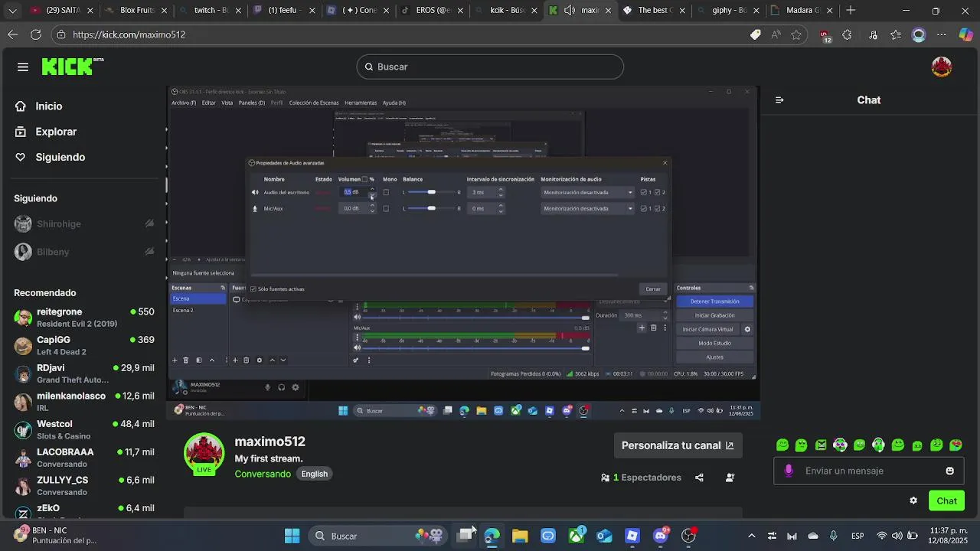Open the profile avatar at top right
The height and width of the screenshot is (551, 980).
942,67
